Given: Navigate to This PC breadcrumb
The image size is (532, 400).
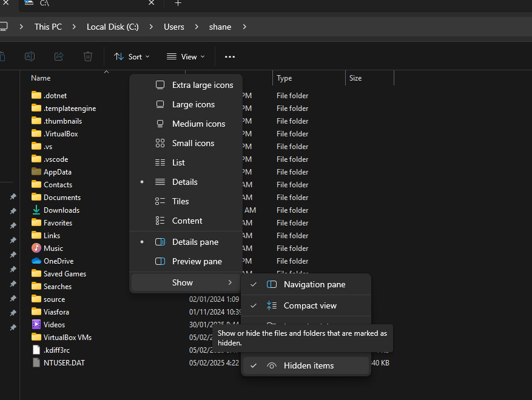Looking at the screenshot, I should [48, 27].
